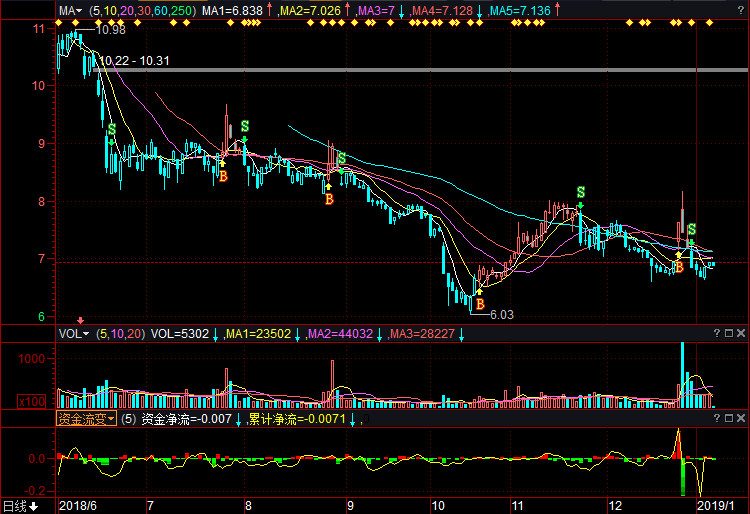Maximize the 资金流变 sub-panel
The width and height of the screenshot is (750, 514).
click(729, 418)
